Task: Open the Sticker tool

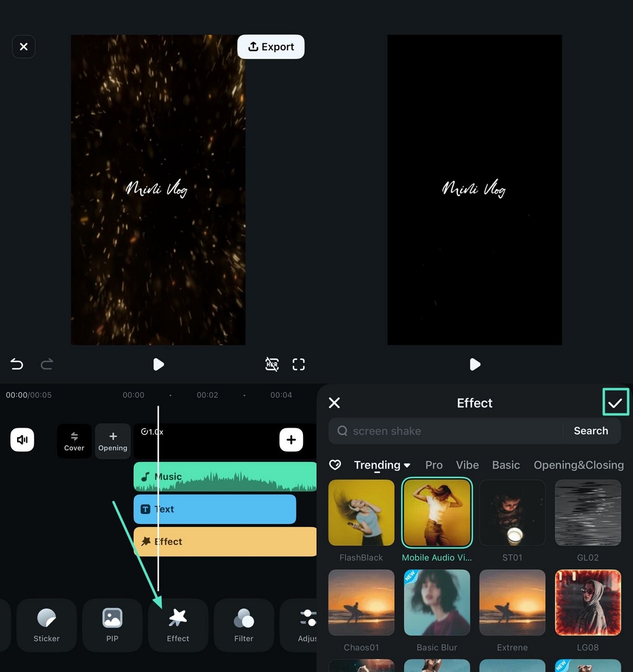Action: 46,625
